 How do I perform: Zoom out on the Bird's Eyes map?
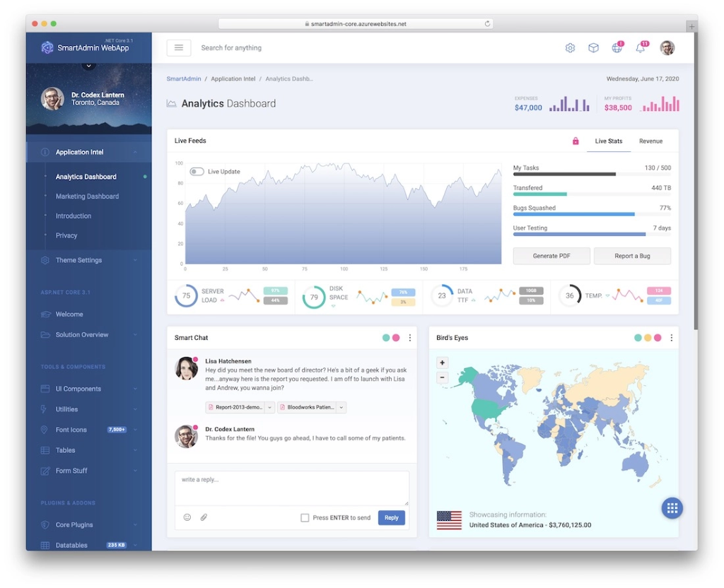pyautogui.click(x=443, y=377)
